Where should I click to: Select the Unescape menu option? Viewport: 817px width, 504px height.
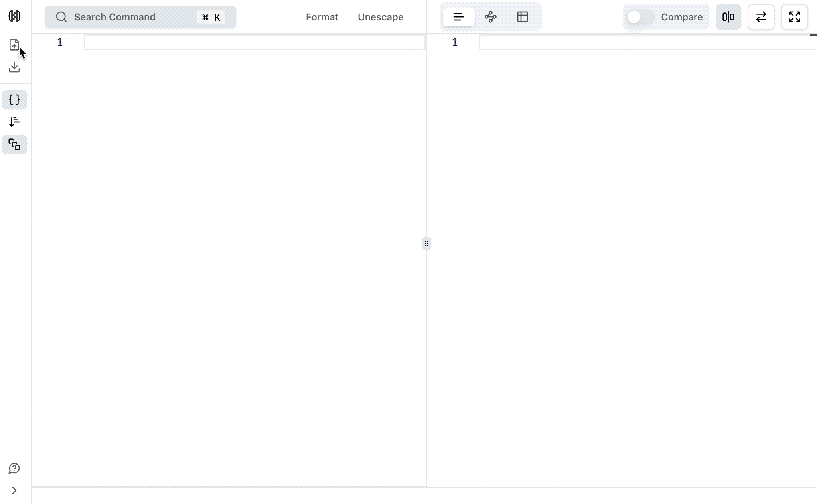point(381,17)
